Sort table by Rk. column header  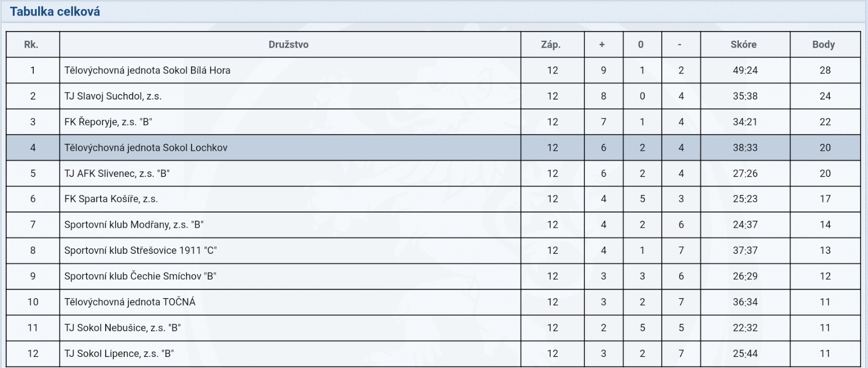click(x=31, y=44)
